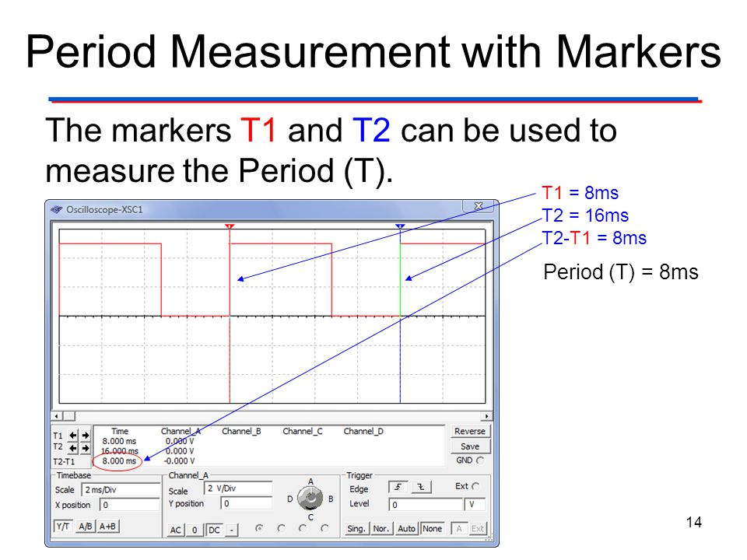Image resolution: width=747 pixels, height=560 pixels.
Task: Click Timebase Scale 2 ms/Div field
Action: point(121,489)
